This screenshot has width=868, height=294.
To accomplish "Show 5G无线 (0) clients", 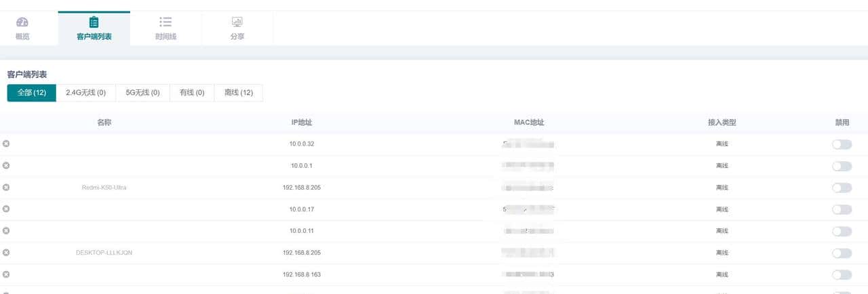I will (143, 93).
